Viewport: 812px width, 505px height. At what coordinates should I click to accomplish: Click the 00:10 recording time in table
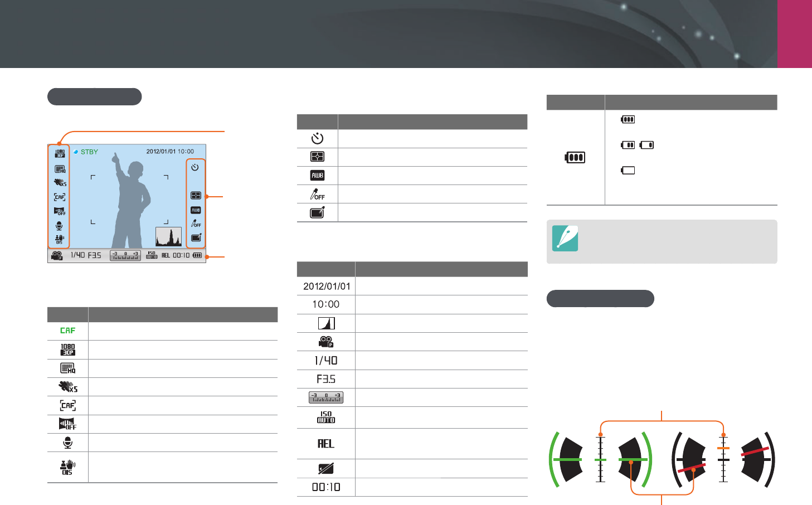coord(326,487)
